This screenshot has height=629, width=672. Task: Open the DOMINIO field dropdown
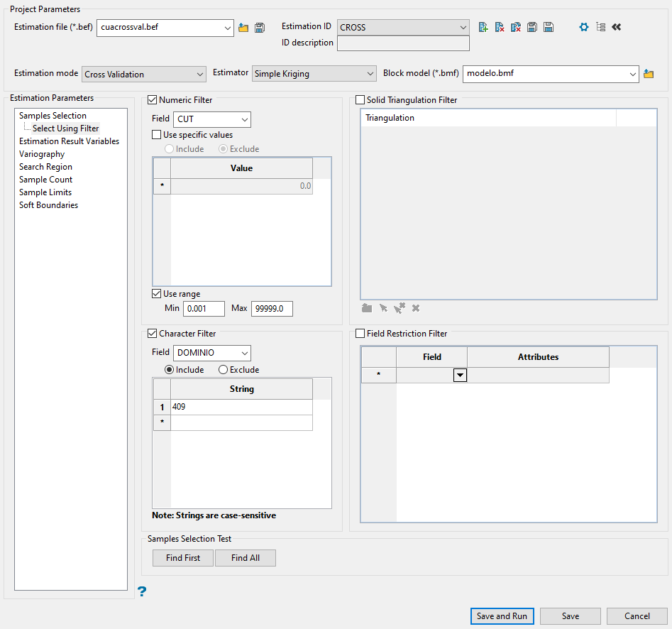point(212,353)
